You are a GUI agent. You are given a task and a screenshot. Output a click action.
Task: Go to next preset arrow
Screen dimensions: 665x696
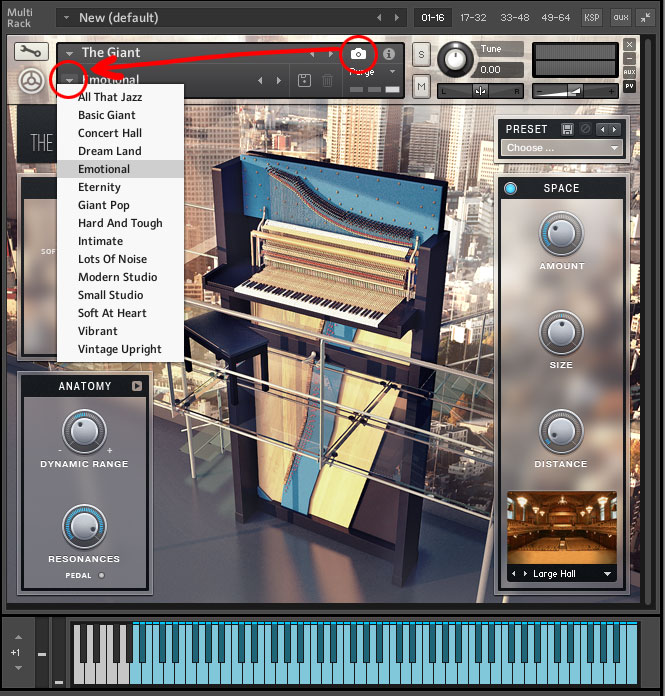click(x=614, y=130)
